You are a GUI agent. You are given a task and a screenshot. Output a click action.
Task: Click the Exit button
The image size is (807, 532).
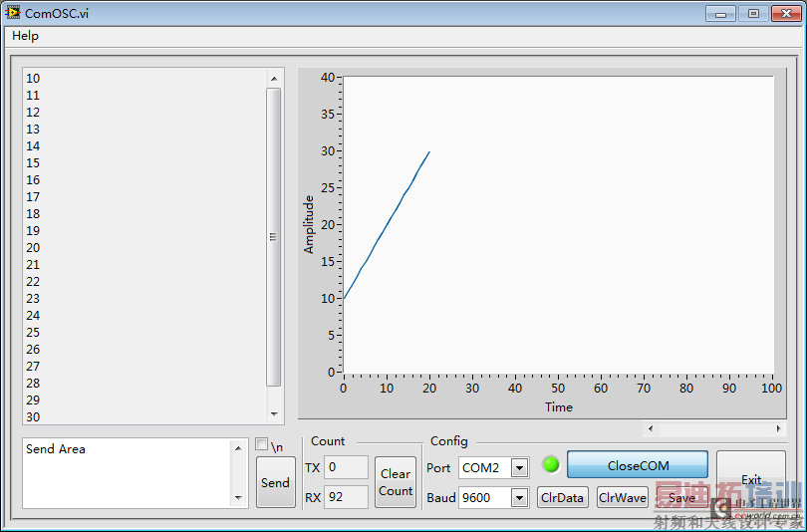tap(751, 479)
